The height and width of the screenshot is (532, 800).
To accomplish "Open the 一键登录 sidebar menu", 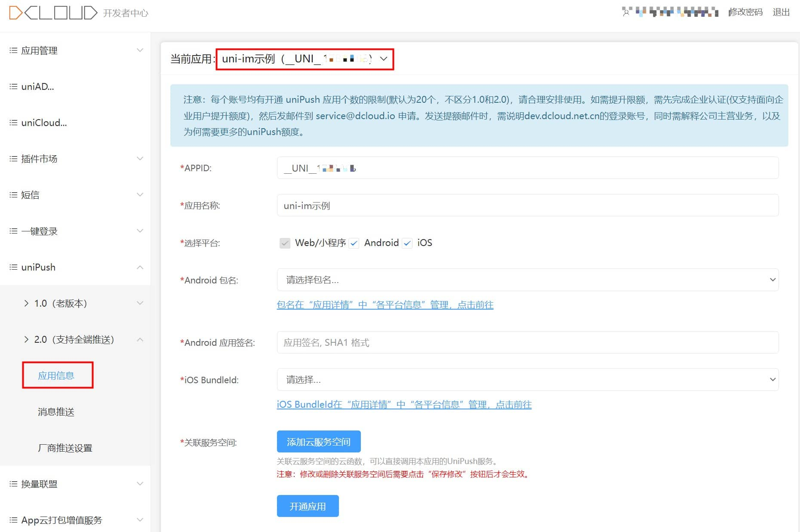I will point(75,231).
